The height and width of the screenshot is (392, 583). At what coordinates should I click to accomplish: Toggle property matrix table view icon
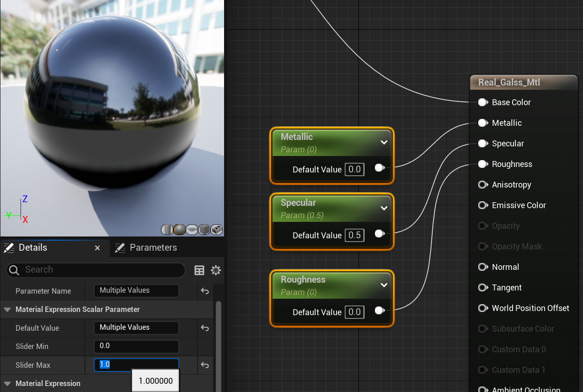199,270
